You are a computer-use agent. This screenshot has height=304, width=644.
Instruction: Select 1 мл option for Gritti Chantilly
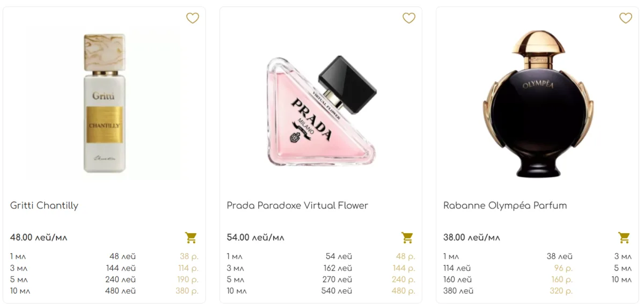[104, 257]
